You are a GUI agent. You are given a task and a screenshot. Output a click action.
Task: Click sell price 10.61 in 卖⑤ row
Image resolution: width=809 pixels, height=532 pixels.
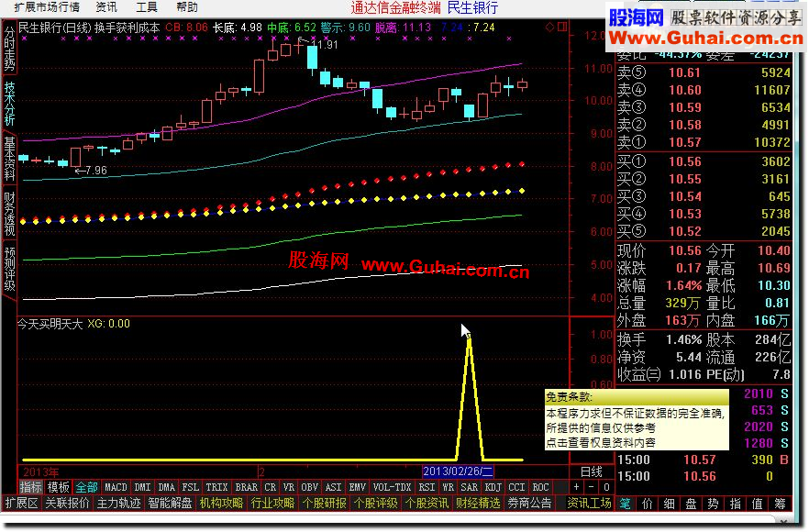coord(684,72)
